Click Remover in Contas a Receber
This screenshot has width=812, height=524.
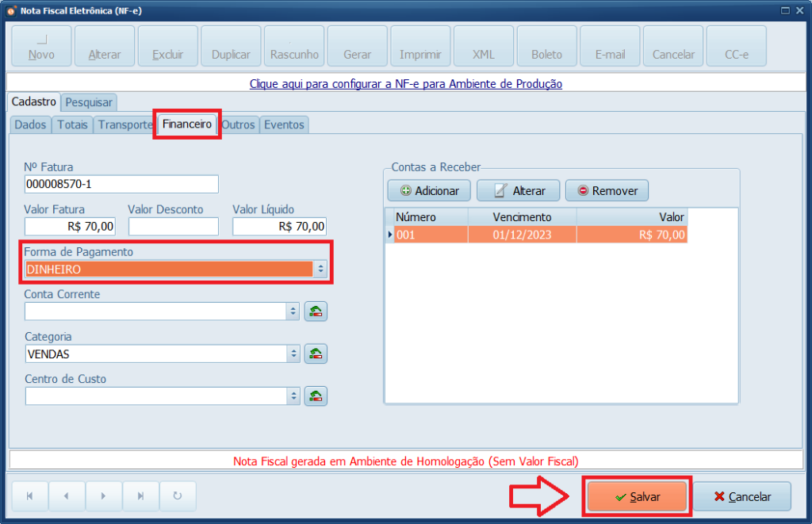(x=607, y=190)
